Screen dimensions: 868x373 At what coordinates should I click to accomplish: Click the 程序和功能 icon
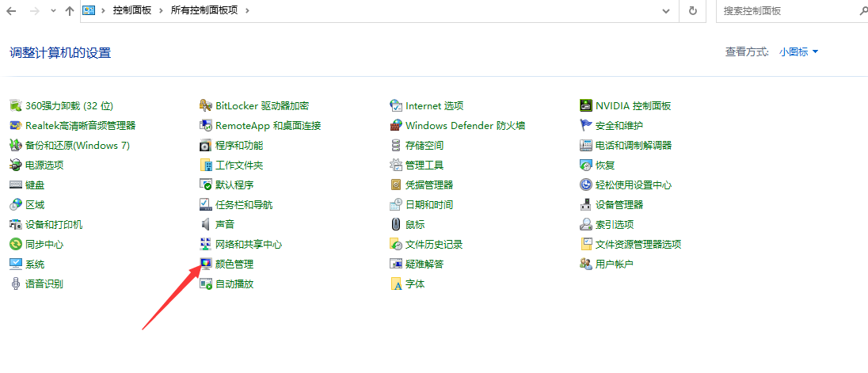pos(206,146)
